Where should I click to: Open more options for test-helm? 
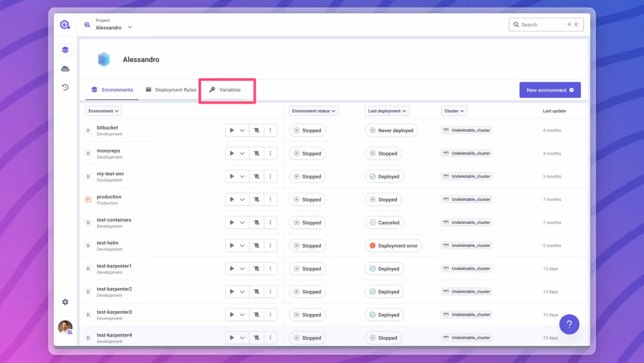click(270, 246)
